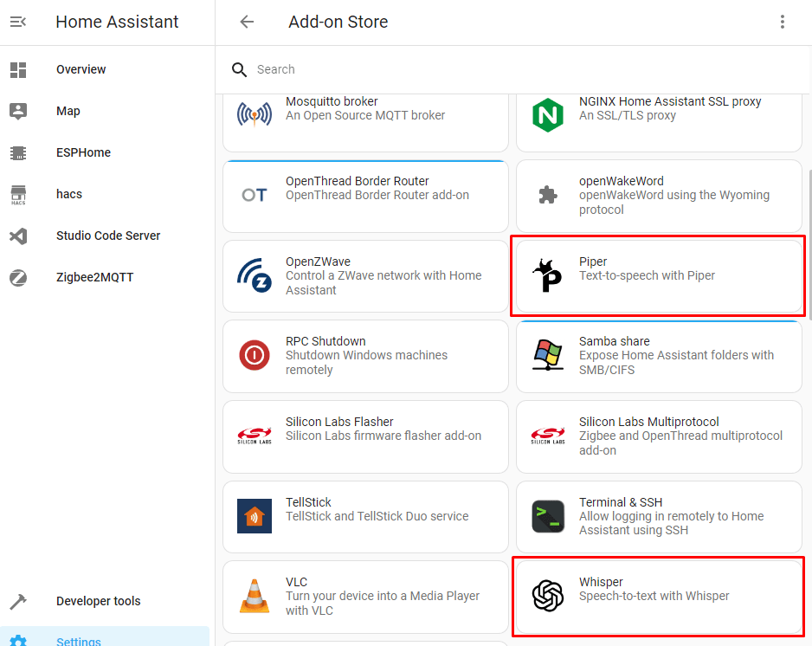The height and width of the screenshot is (646, 812).
Task: Open the VLC add-on title
Action: (x=296, y=582)
